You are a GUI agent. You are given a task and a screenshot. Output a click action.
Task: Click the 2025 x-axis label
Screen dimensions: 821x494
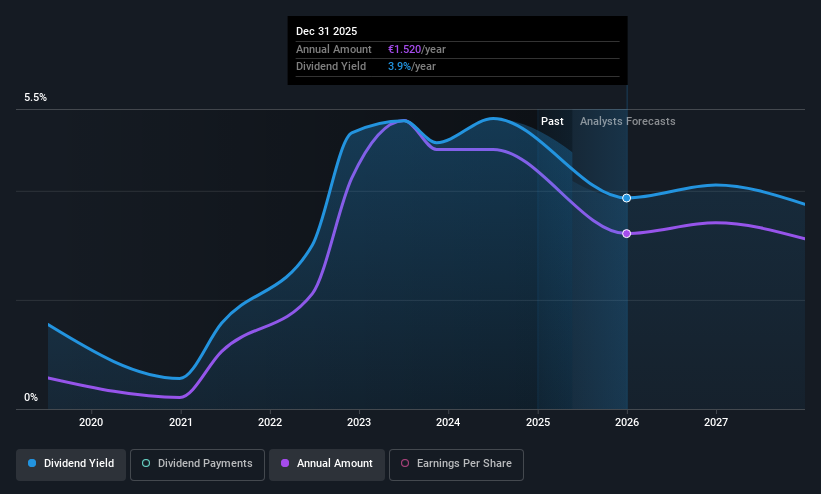coord(538,422)
